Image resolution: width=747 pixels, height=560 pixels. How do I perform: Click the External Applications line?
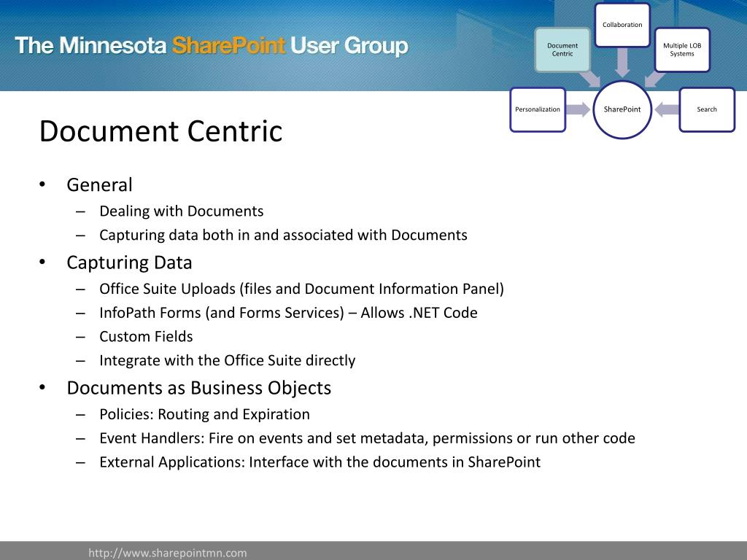point(320,462)
